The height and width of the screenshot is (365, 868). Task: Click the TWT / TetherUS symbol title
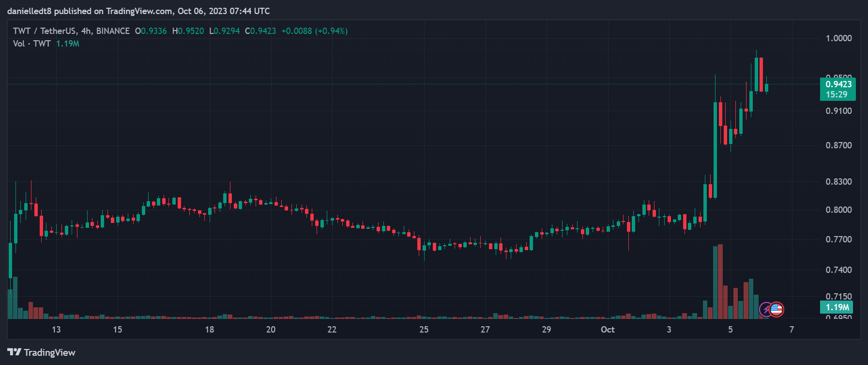click(x=45, y=31)
